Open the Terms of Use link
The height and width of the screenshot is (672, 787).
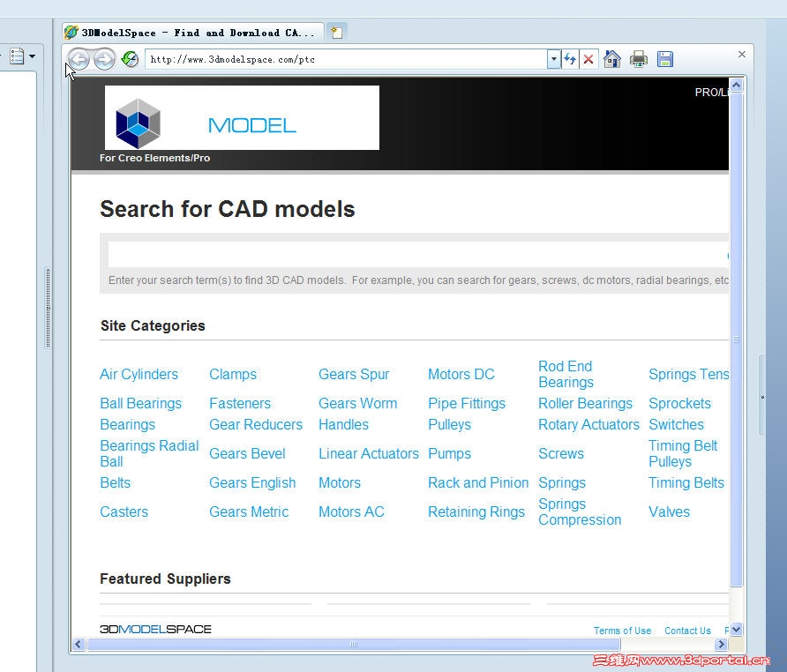point(622,631)
